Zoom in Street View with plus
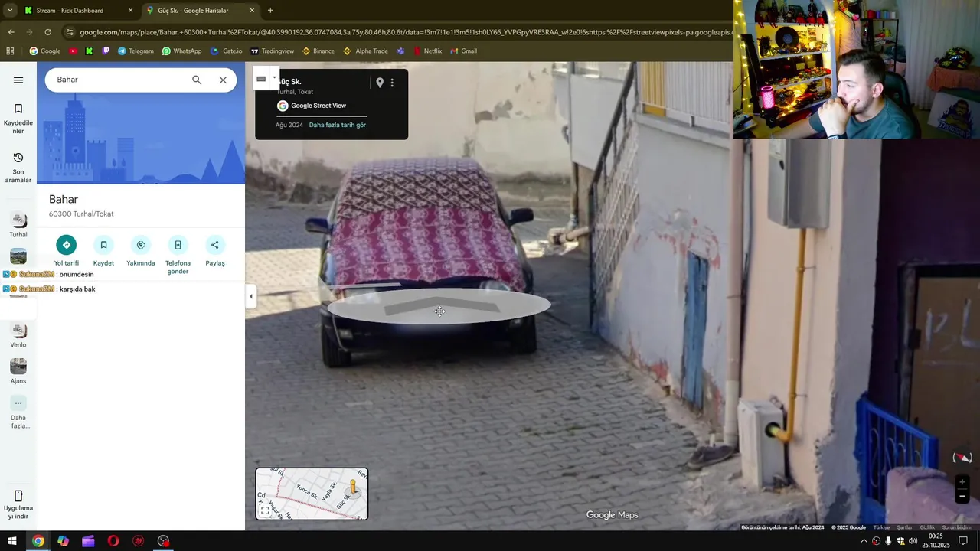 pyautogui.click(x=962, y=482)
